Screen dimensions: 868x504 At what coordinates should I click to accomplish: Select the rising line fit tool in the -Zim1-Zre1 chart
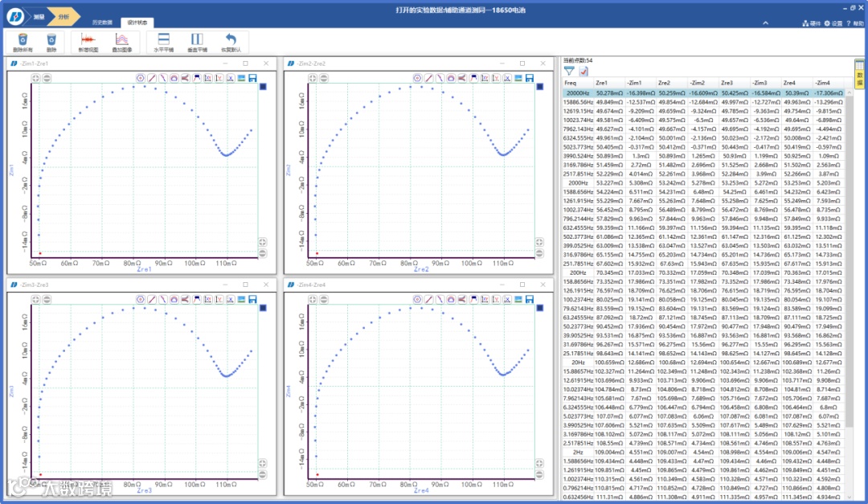click(152, 78)
